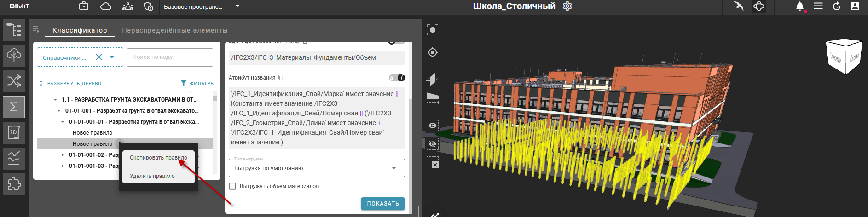The height and width of the screenshot is (217, 868).
Task: Enable Выгружать объем материалов checkbox
Action: 232,186
